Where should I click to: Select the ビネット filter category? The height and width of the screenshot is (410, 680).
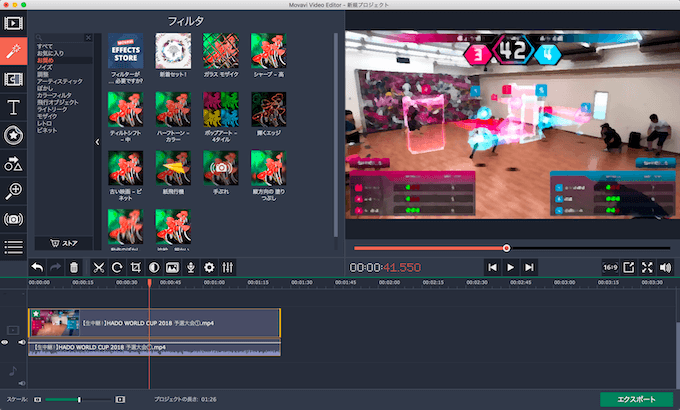[x=47, y=130]
